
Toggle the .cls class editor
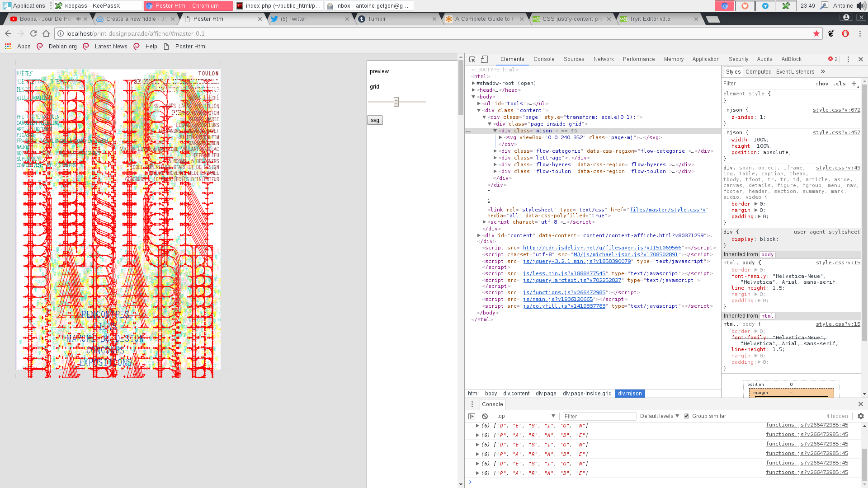click(840, 84)
